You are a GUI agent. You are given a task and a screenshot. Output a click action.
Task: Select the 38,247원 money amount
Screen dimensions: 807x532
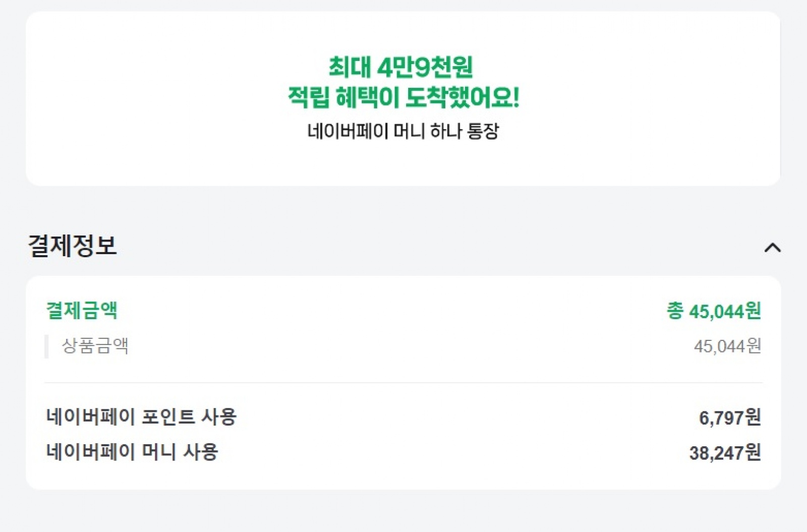pos(725,453)
